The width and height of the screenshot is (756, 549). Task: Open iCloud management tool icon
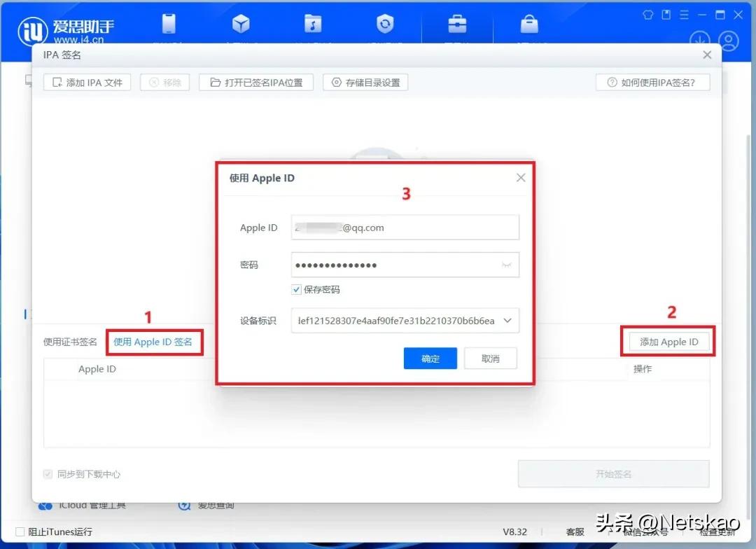click(45, 506)
